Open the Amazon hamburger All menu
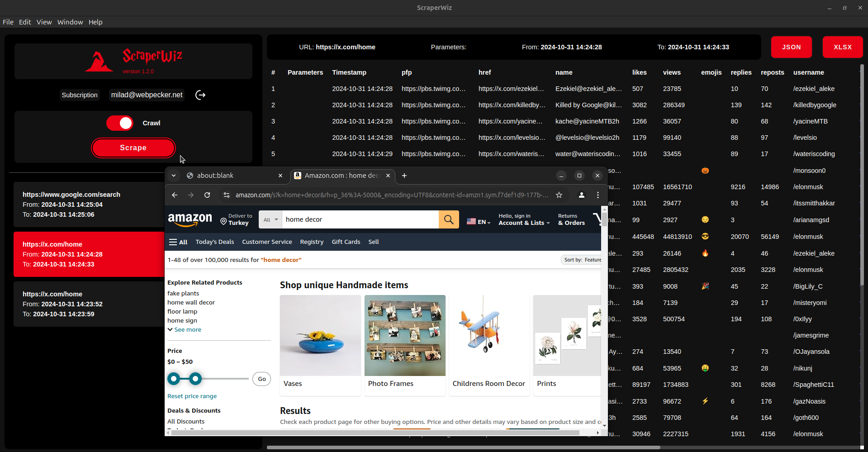The image size is (868, 452). point(178,242)
